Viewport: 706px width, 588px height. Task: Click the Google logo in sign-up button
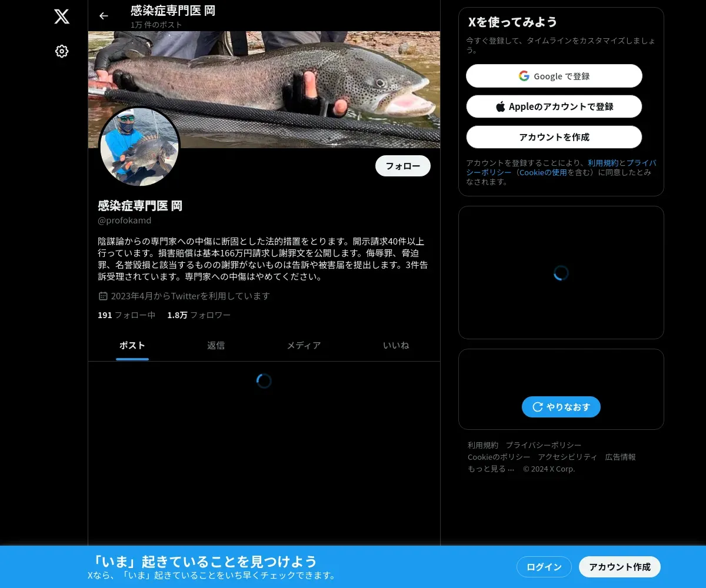[x=524, y=76]
